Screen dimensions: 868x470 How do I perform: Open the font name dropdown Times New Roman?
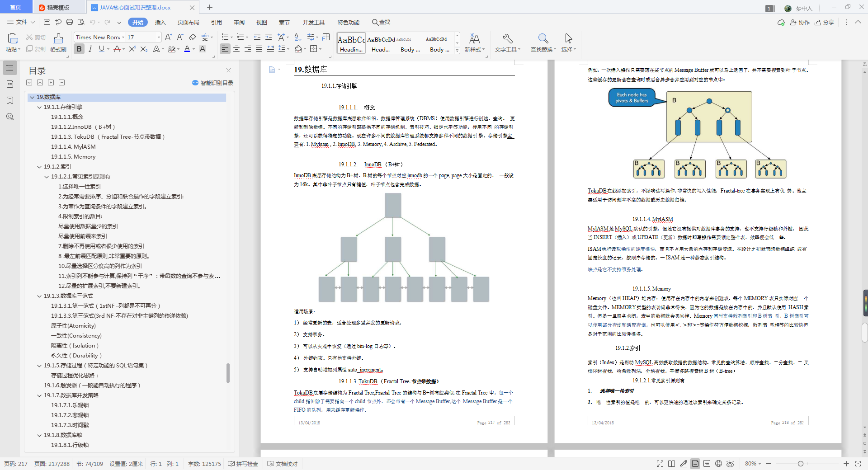123,37
